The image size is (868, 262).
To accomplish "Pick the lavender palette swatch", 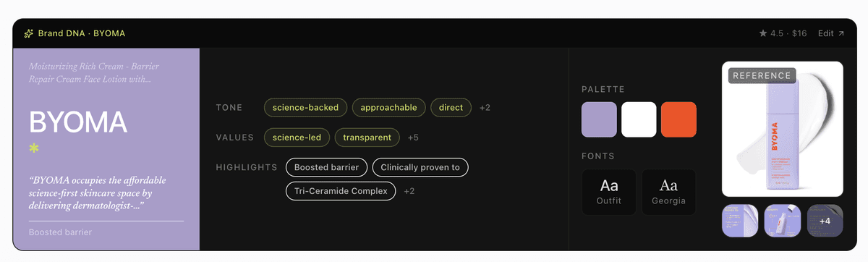I will (x=599, y=119).
